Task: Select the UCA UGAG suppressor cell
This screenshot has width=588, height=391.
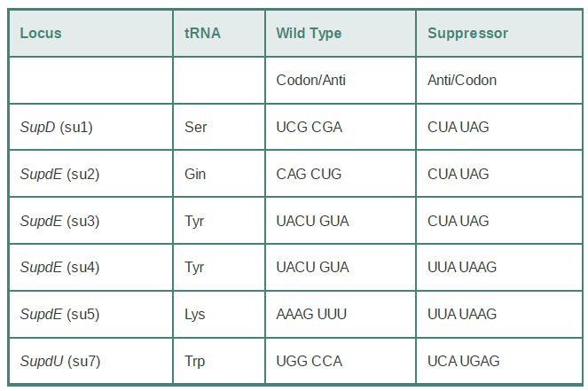Action: pos(499,361)
